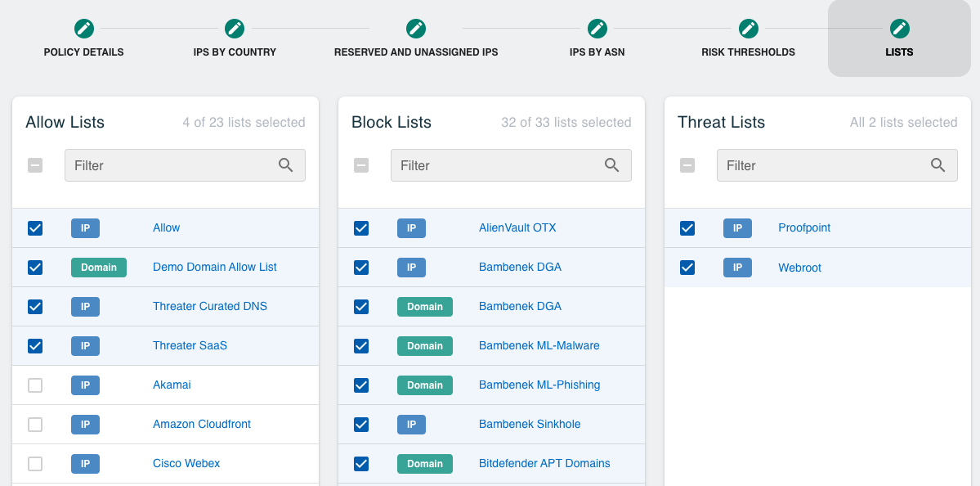The width and height of the screenshot is (980, 486).
Task: Click the Lists step pencil icon
Action: (899, 28)
